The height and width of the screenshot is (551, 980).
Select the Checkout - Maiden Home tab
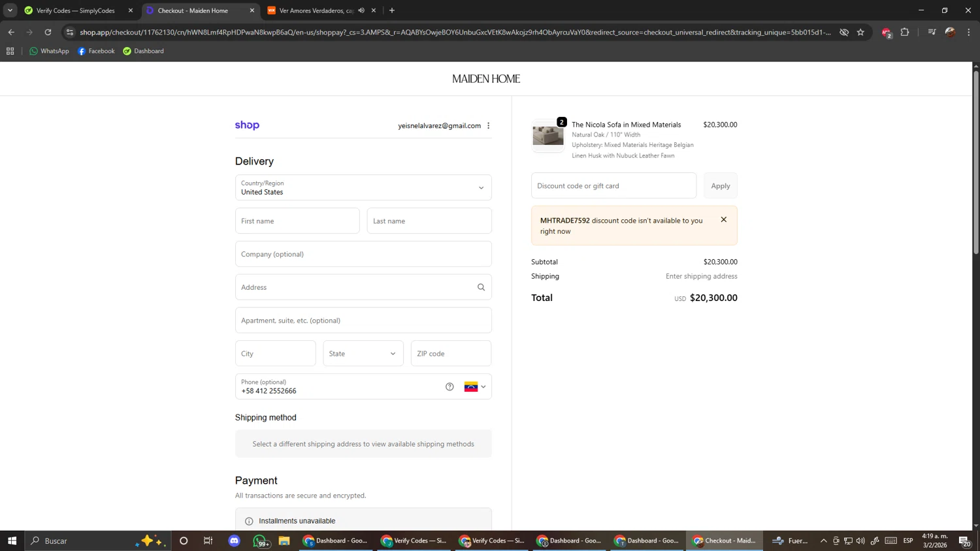click(193, 10)
